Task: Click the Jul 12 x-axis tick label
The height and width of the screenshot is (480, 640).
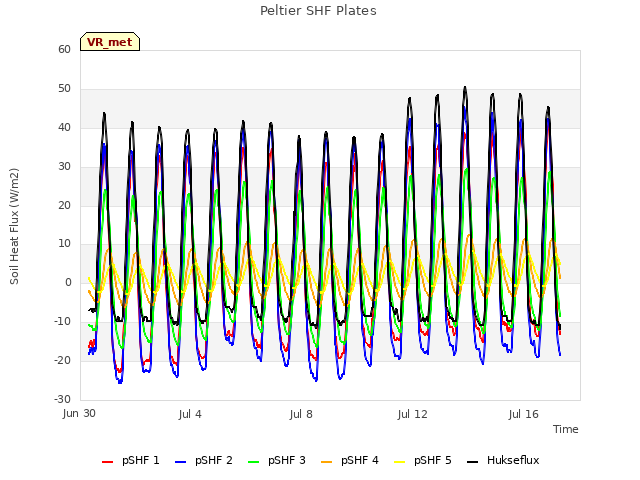Action: 412,415
